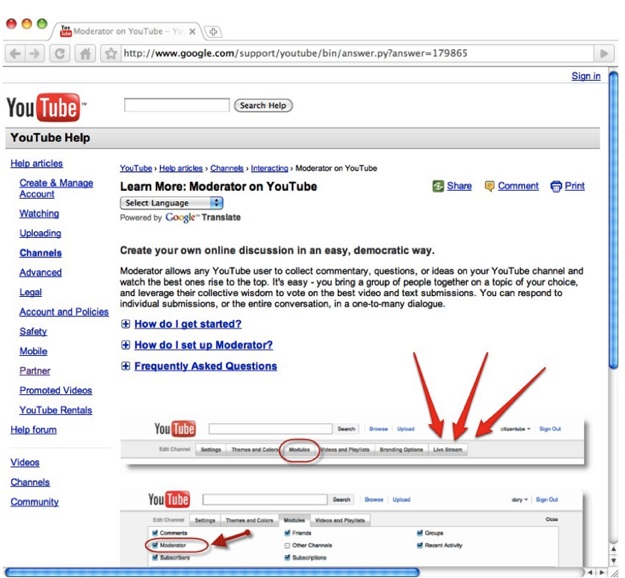The height and width of the screenshot is (578, 625).
Task: Click the yellow Comment bubble icon
Action: pos(489,186)
